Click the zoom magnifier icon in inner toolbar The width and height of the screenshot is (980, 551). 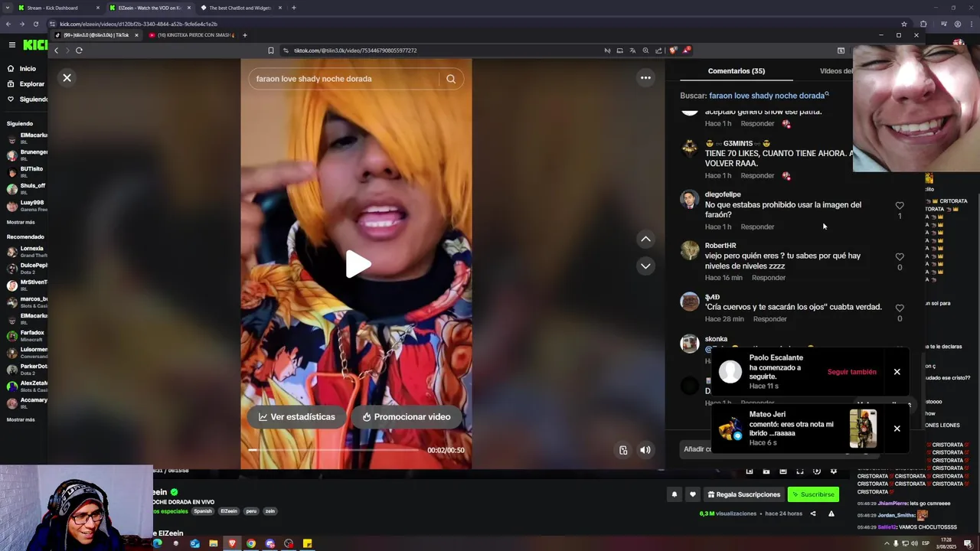(645, 51)
